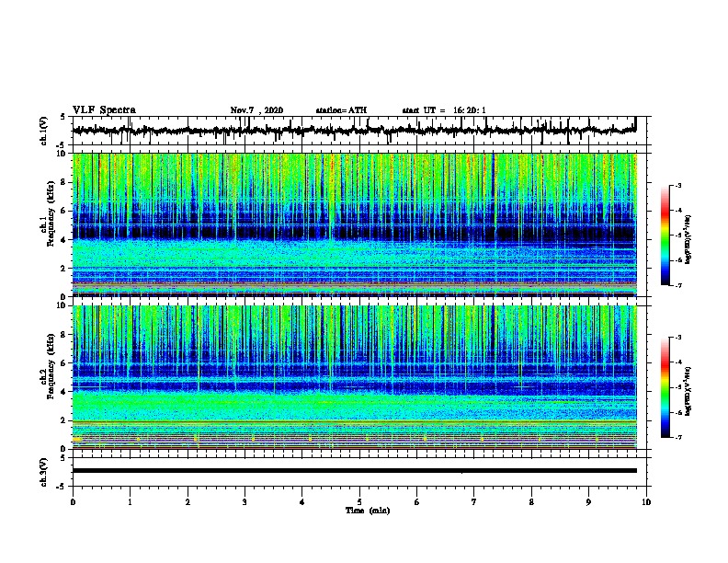Click the "VLF Spectra" plot title

pyautogui.click(x=104, y=110)
